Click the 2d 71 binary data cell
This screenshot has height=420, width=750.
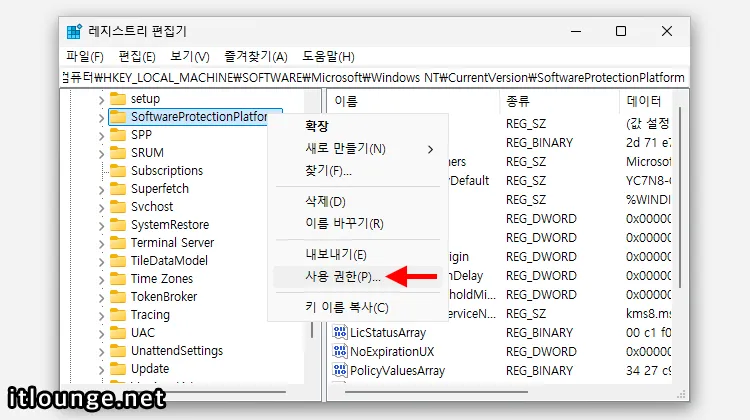click(x=649, y=143)
